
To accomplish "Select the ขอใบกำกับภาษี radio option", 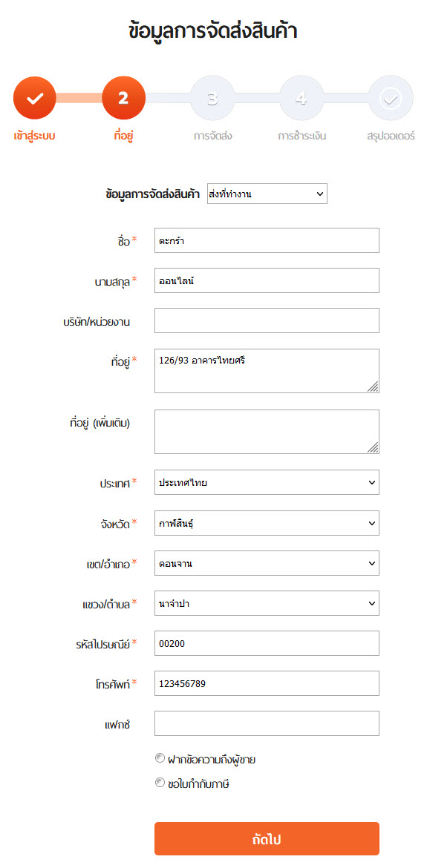I will click(x=160, y=783).
